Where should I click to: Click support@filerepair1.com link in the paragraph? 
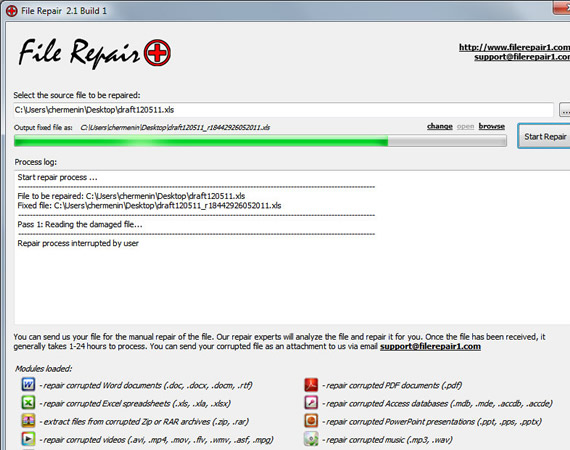pos(430,346)
